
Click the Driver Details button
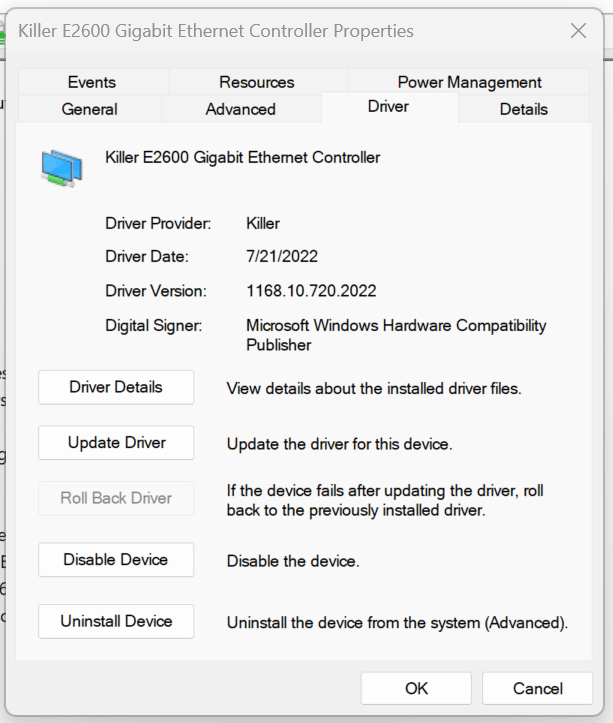(x=116, y=387)
